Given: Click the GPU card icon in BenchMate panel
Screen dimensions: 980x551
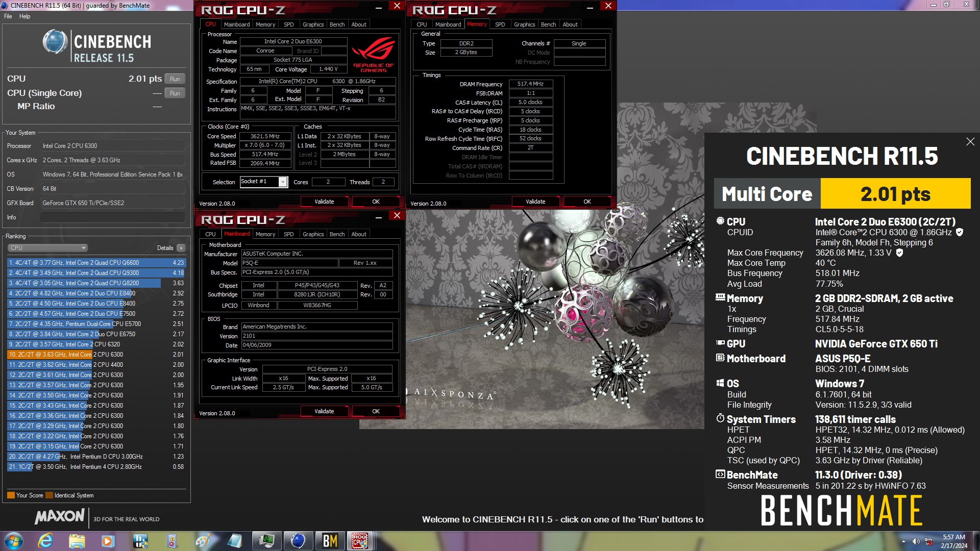Looking at the screenshot, I should coord(720,343).
